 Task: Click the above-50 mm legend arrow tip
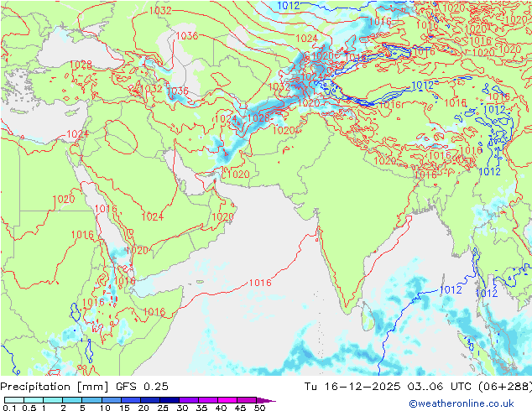[266, 400]
